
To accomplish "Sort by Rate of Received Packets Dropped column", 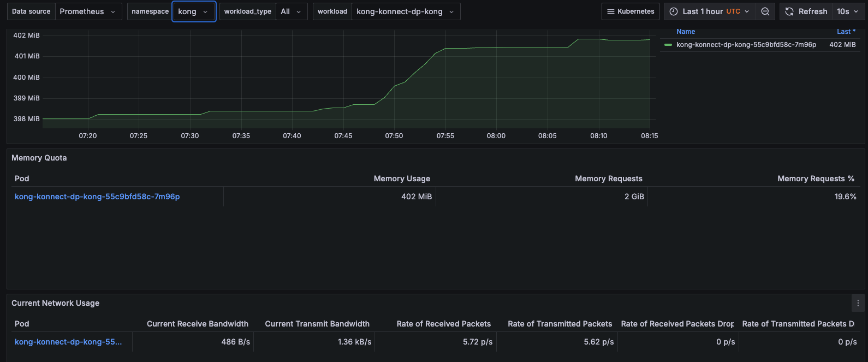I will [x=677, y=324].
